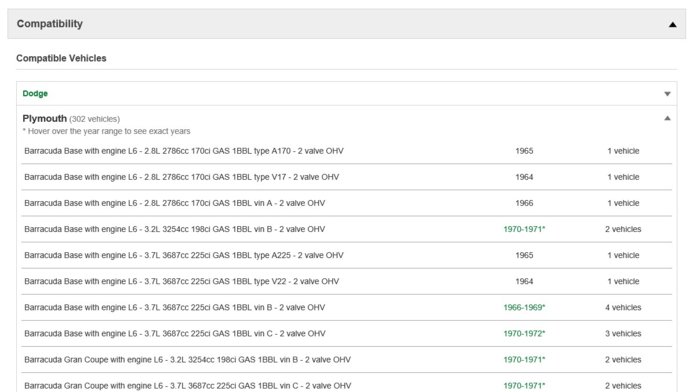The width and height of the screenshot is (700, 392).
Task: Click the Compatible Vehicles heading
Action: [61, 58]
